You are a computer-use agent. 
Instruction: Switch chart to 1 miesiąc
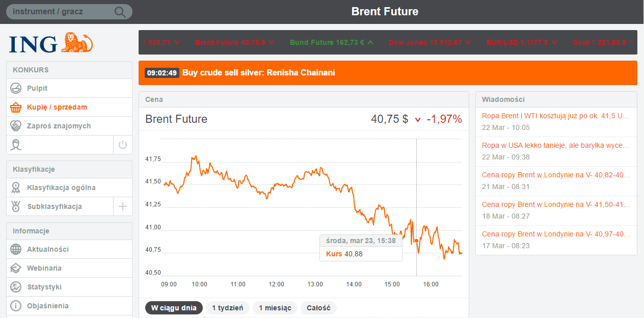(275, 308)
